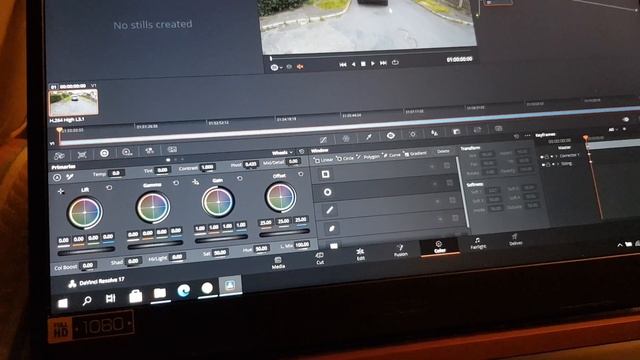
Task: Reset the Lift wheel
Action: tap(109, 188)
